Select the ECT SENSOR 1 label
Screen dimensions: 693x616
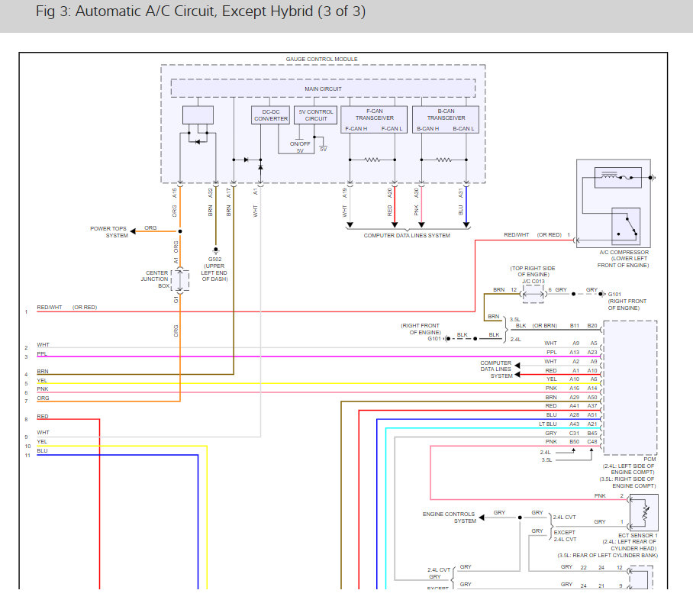(637, 535)
